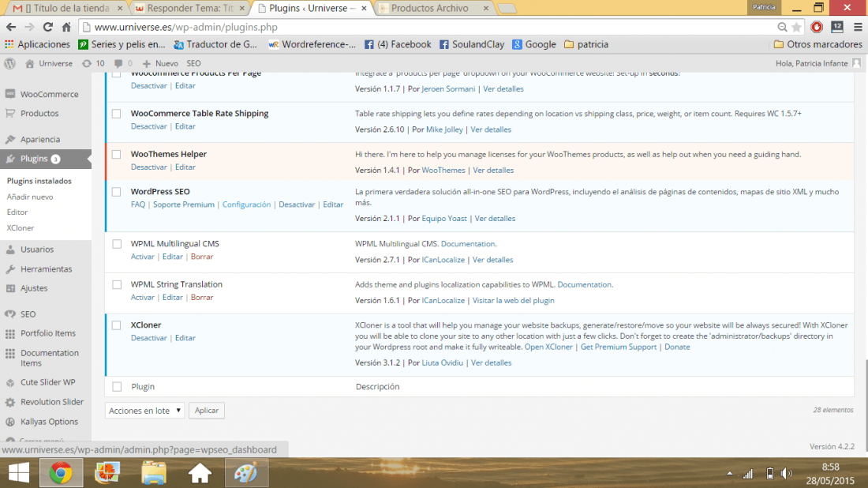Image resolution: width=868 pixels, height=488 pixels.
Task: Open the red Opera-style extension icon
Action: [817, 27]
